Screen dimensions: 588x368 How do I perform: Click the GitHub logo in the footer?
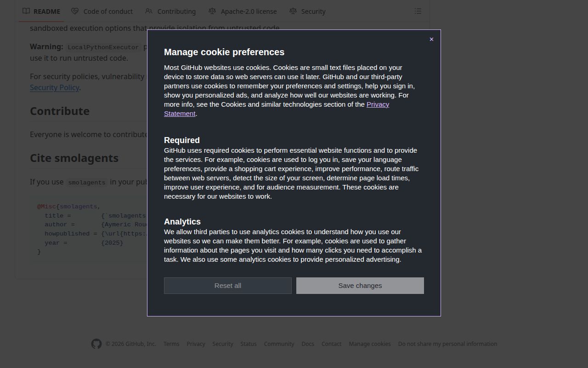click(96, 344)
